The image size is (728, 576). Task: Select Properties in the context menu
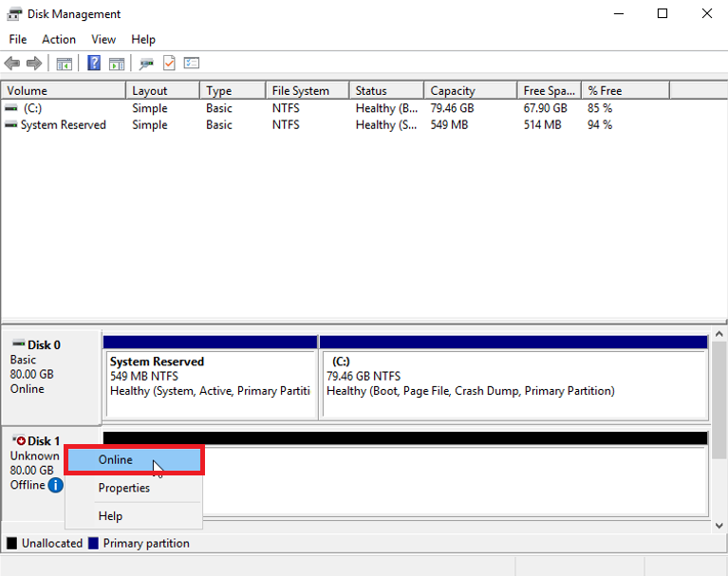[x=124, y=488]
